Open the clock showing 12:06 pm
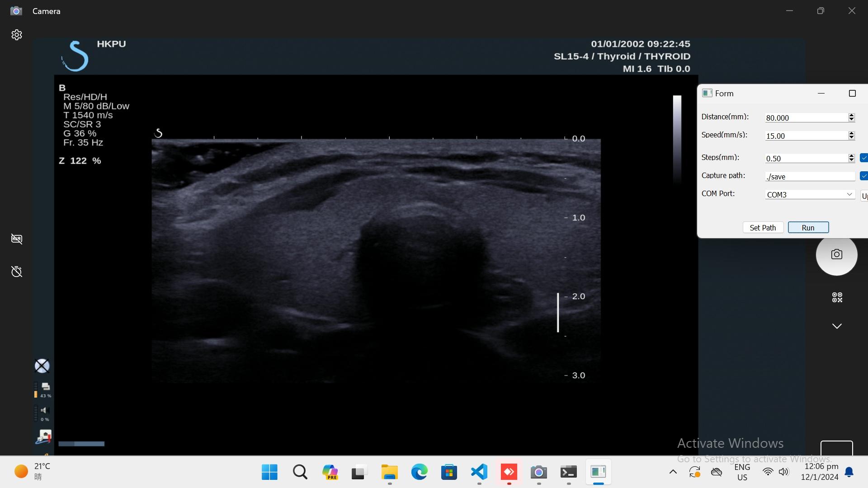This screenshot has width=868, height=488. (820, 472)
